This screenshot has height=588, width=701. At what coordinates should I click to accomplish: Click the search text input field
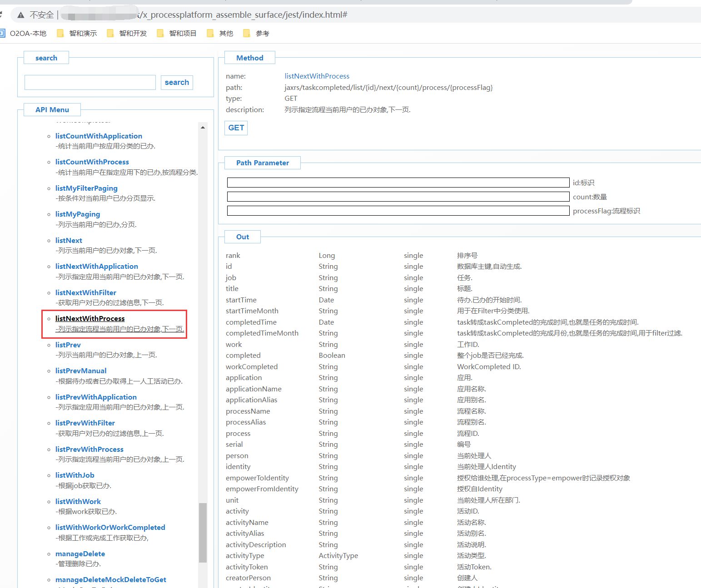point(90,82)
